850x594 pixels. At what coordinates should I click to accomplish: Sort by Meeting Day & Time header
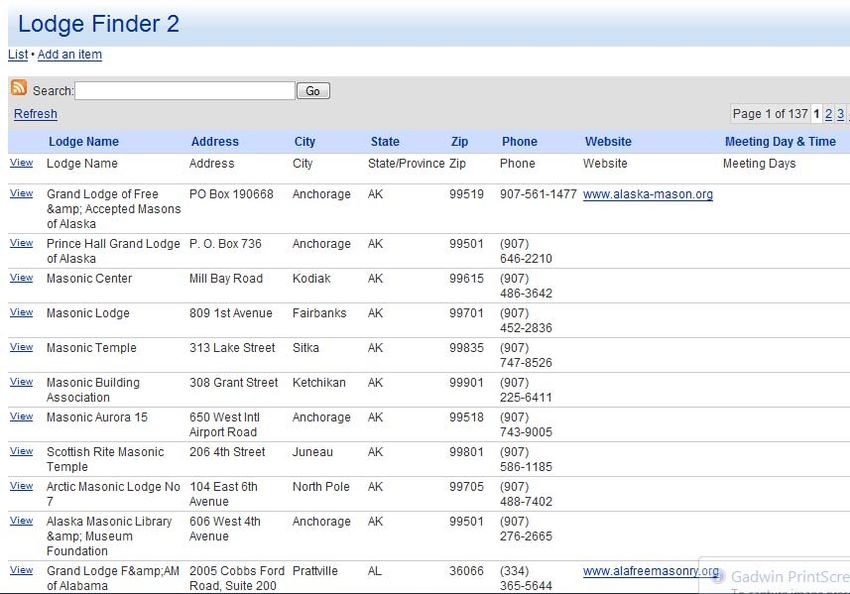pyautogui.click(x=780, y=141)
